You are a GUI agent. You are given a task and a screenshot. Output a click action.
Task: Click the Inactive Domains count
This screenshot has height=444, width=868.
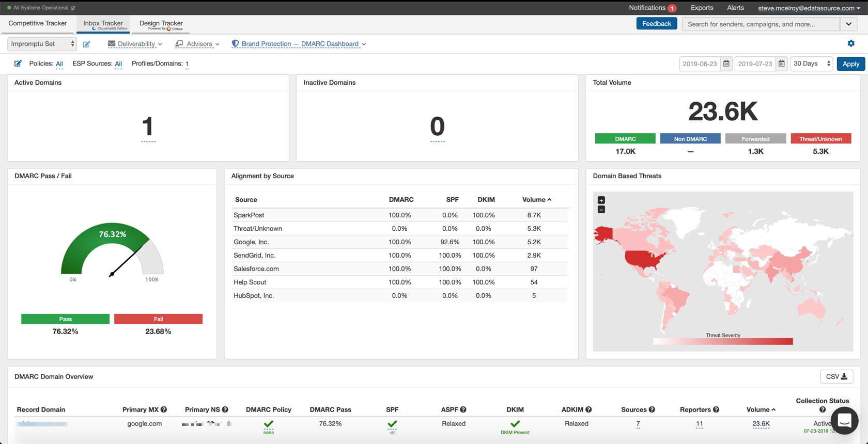point(437,127)
